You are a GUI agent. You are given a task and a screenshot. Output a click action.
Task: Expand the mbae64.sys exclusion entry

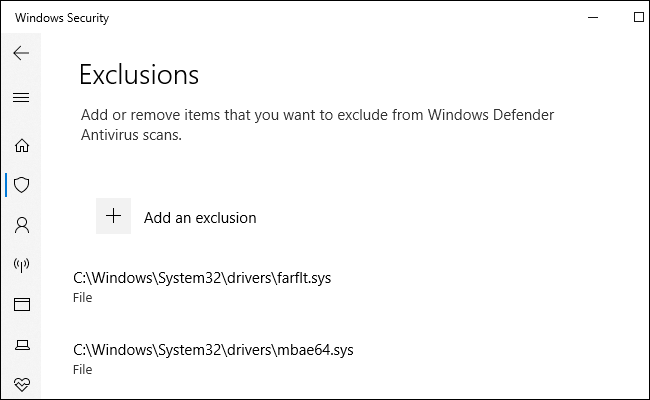(x=213, y=350)
